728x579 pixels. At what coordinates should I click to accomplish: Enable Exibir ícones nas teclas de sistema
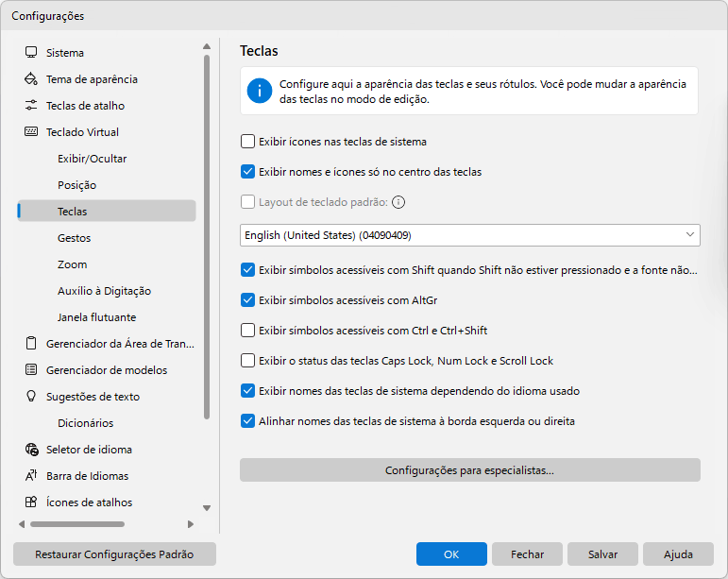[x=248, y=141]
